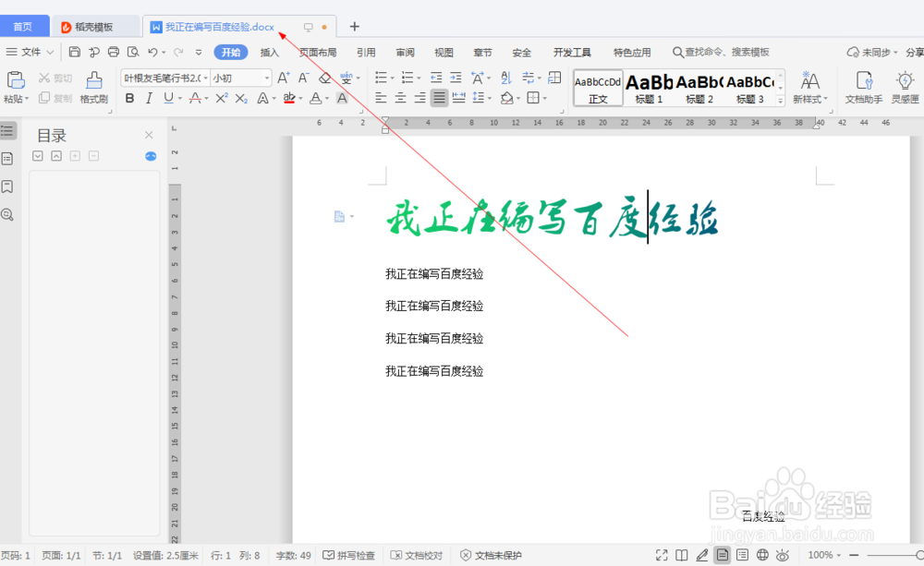Clear formatting with the eraser icon

coord(324,78)
